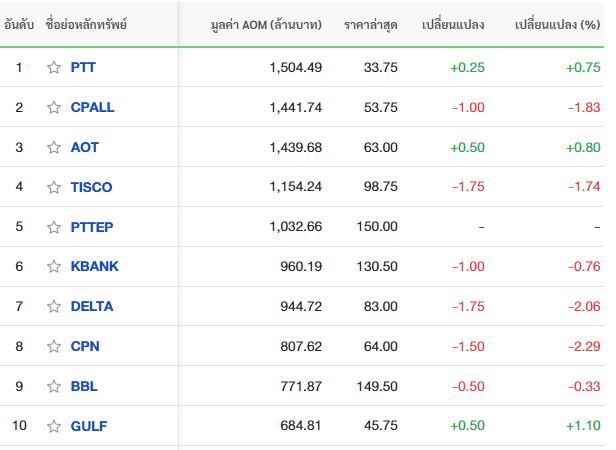616x450 pixels.
Task: Sort by มูลค่า AOM (ล้านบาท) column header
Action: [x=266, y=25]
